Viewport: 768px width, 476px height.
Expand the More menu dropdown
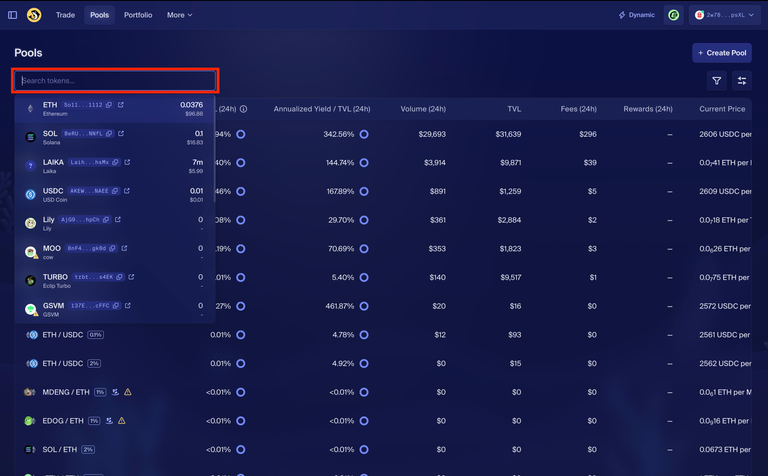pyautogui.click(x=180, y=15)
